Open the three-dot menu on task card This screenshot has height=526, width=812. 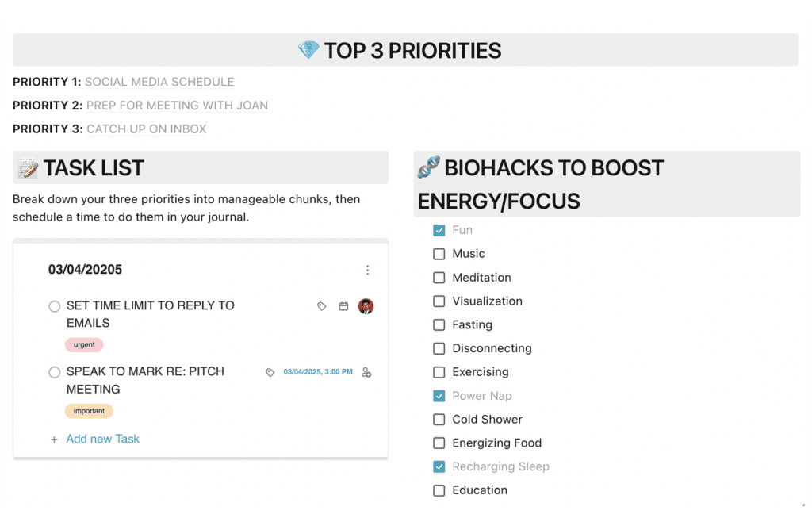pyautogui.click(x=367, y=270)
